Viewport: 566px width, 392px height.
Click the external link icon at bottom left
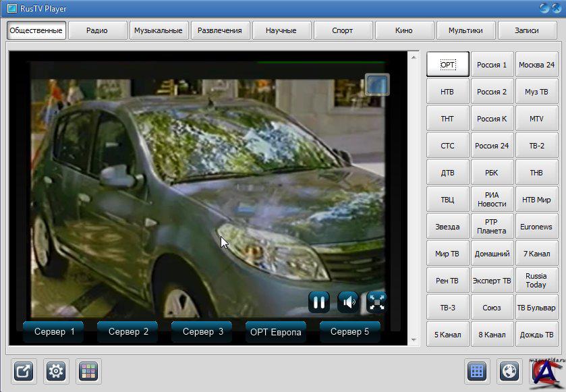(x=24, y=370)
